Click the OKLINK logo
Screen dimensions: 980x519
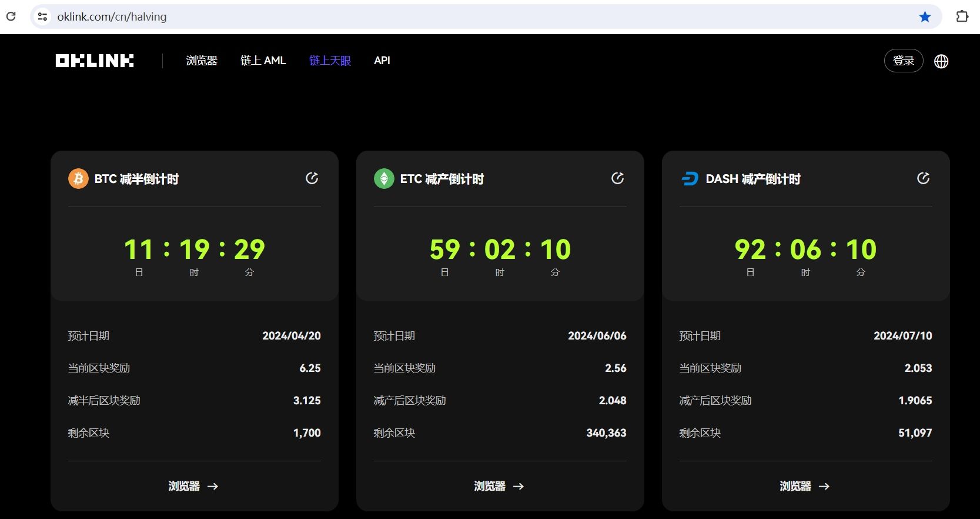[95, 61]
